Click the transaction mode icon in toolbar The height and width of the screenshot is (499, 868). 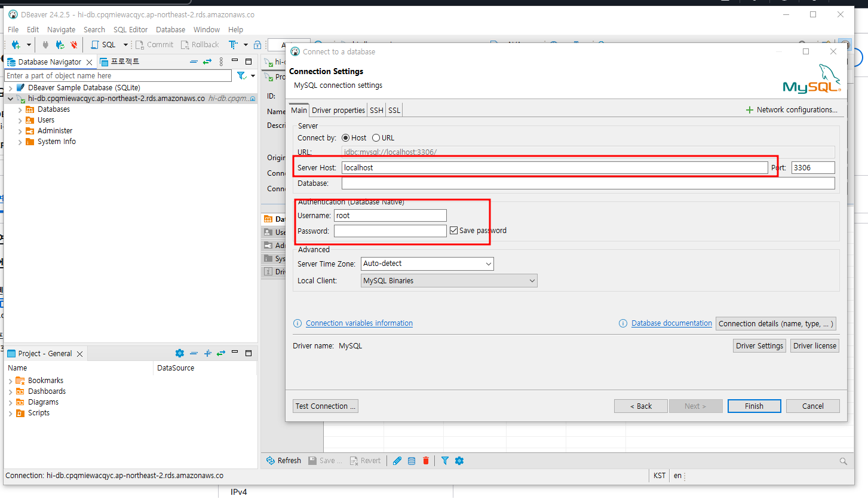(x=233, y=45)
